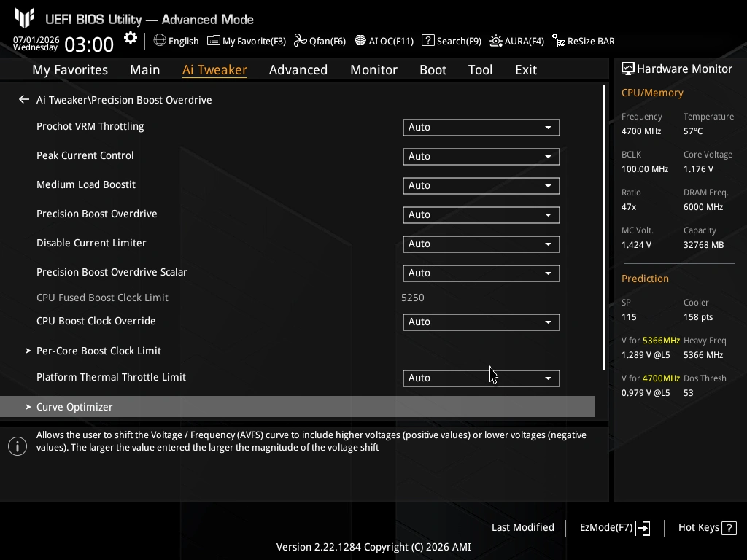Click the 32768 MB Capacity value
This screenshot has height=560, width=747.
(x=704, y=245)
